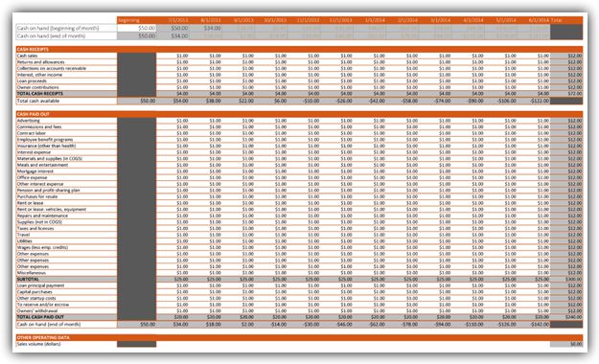Select the 'Miscellaneous' row label
Screen dimensions: 599x364
[x=32, y=273]
